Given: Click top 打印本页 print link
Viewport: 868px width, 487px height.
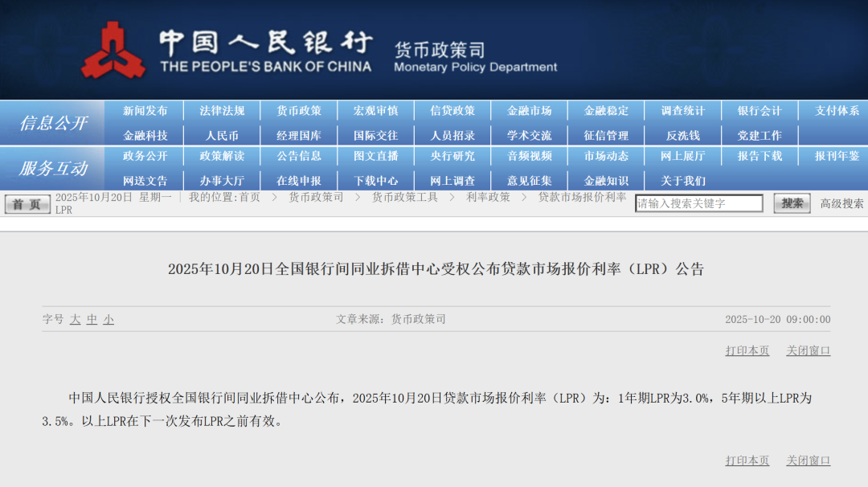Looking at the screenshot, I should tap(747, 350).
